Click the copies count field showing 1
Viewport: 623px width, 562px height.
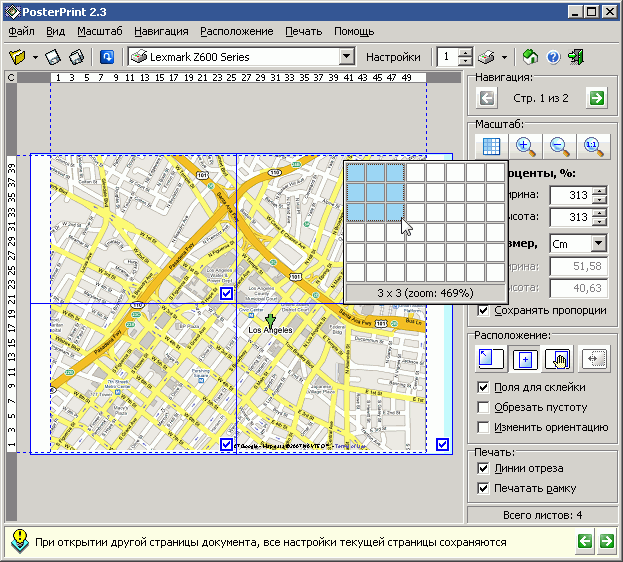coord(447,57)
